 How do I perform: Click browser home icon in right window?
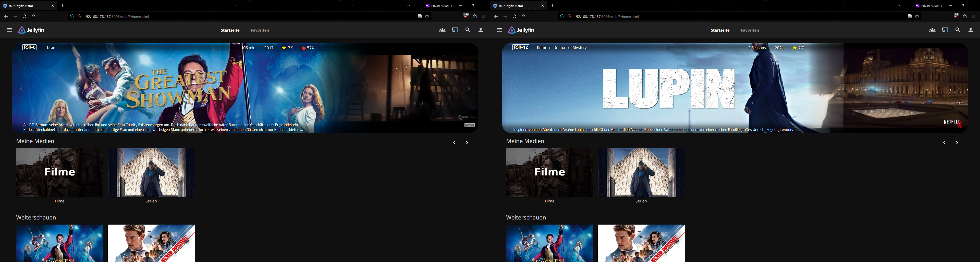[x=523, y=16]
